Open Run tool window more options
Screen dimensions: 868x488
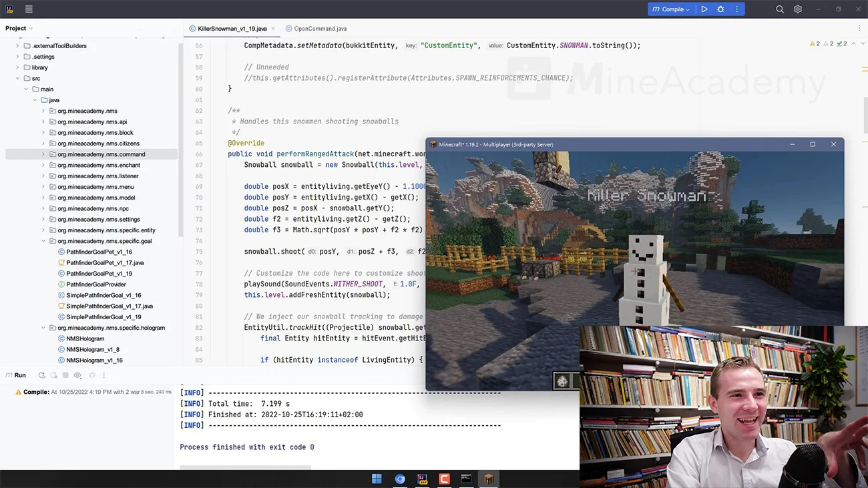[104, 375]
